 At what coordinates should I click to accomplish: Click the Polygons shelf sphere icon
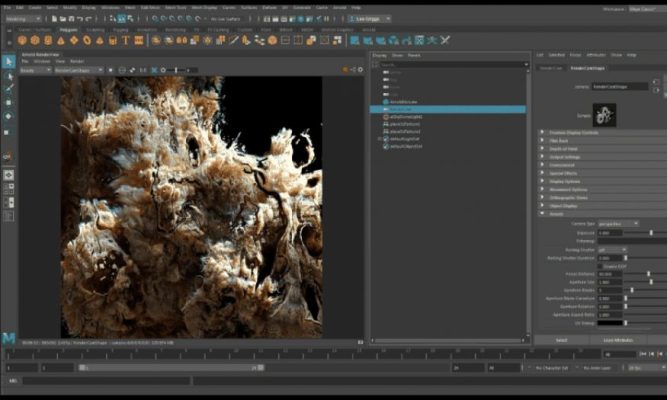click(22, 41)
